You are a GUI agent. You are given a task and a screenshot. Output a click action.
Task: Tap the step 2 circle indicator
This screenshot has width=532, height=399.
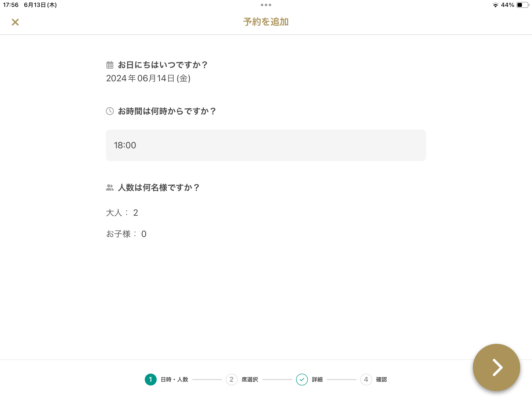click(x=232, y=380)
